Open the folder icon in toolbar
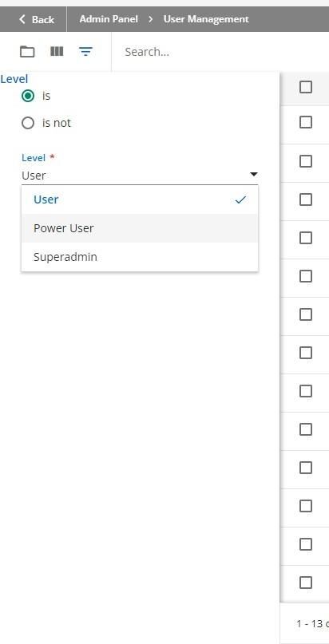 (x=27, y=52)
